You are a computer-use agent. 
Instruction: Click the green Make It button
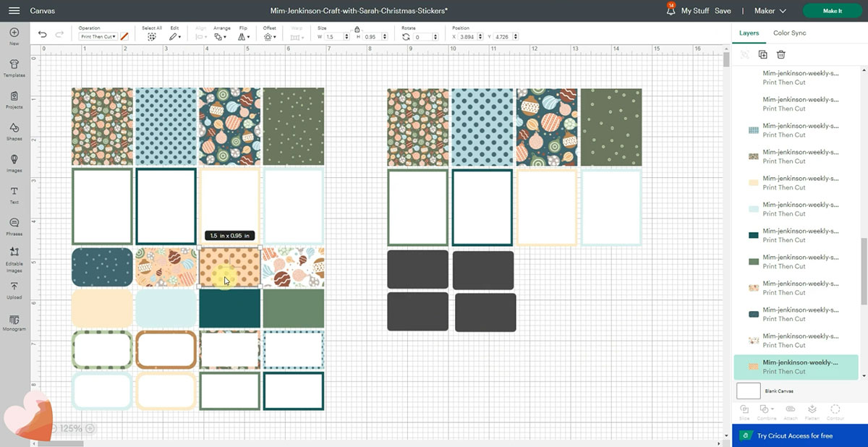pos(832,11)
